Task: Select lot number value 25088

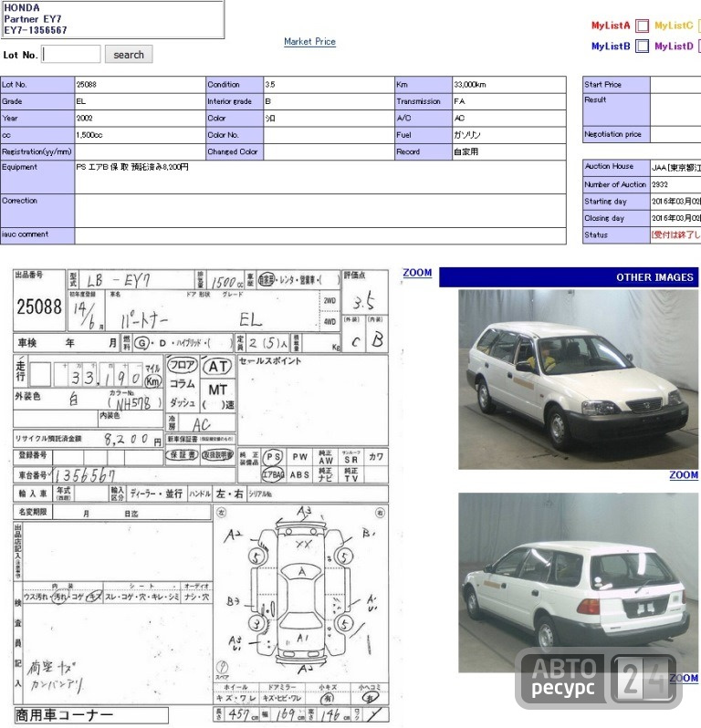Action: 87,85
